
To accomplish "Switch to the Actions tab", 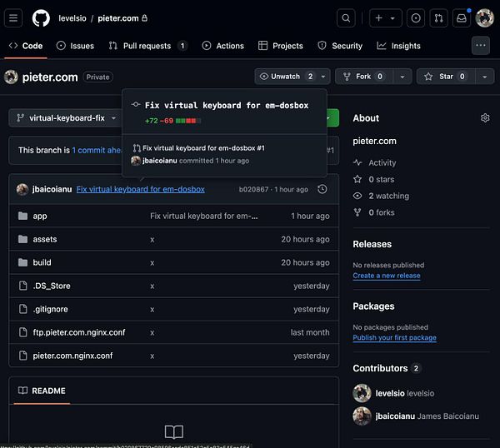I will pos(222,46).
